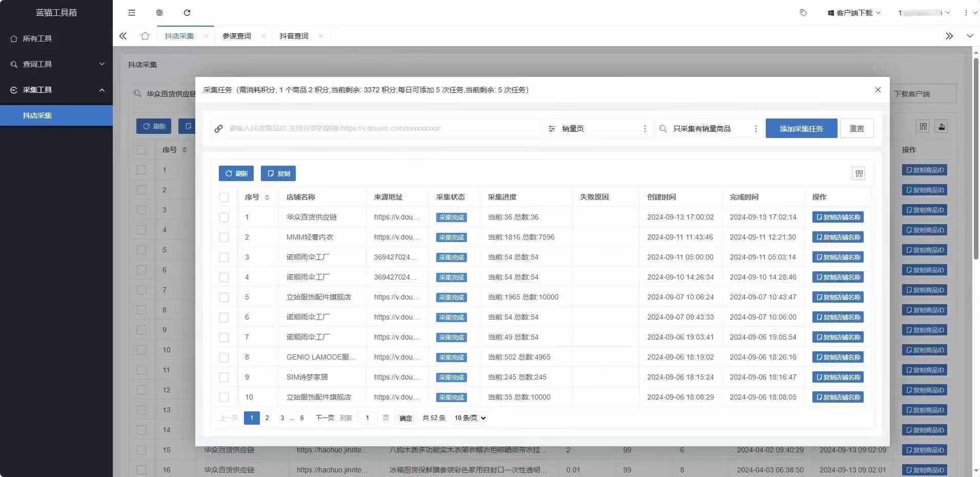Click the column settings icon in the dialog table
This screenshot has height=477, width=980.
coord(859,173)
